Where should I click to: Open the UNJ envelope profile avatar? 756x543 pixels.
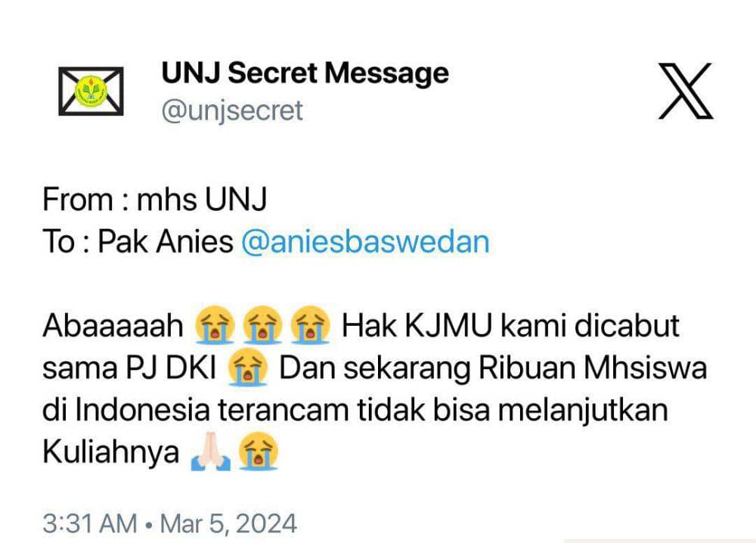pos(91,92)
